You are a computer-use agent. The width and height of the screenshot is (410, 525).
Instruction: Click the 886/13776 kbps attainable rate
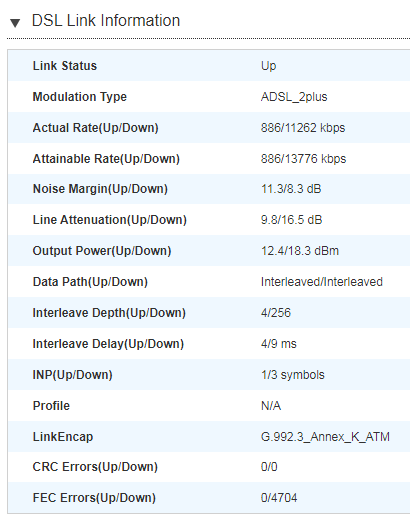[303, 159]
